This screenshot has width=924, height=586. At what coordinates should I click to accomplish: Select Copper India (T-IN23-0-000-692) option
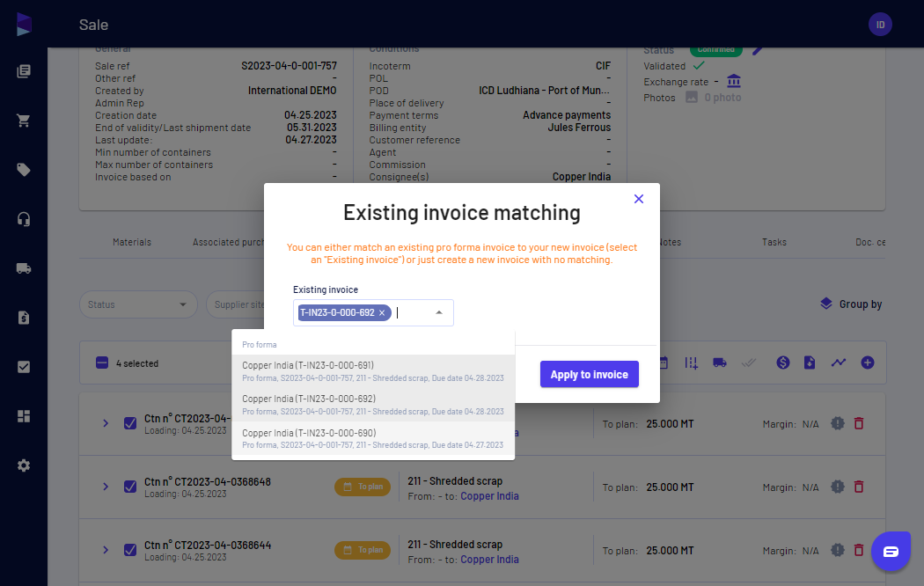(x=373, y=405)
